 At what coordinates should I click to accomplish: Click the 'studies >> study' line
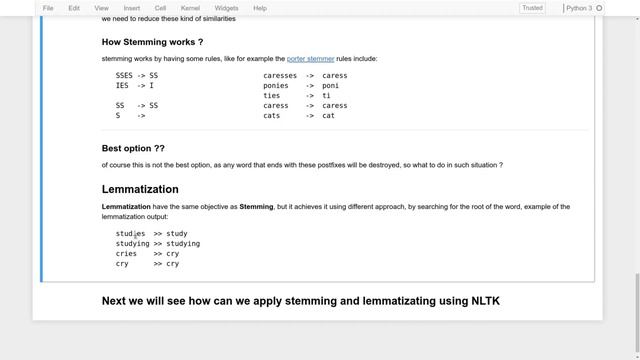coord(151,233)
